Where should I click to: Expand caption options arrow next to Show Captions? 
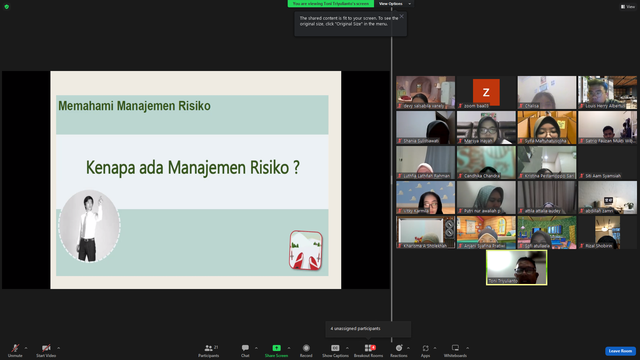tap(347, 348)
